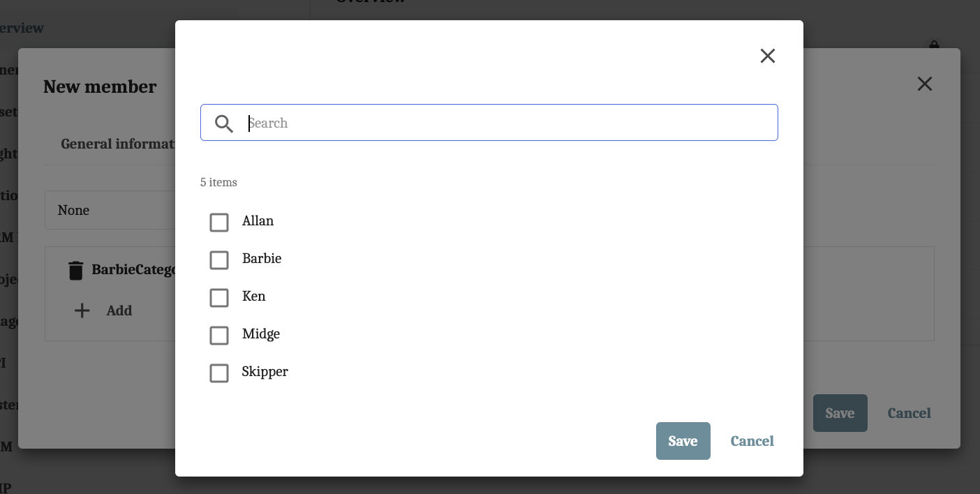Screen dimensions: 980x494
Task: Delete BarbieCategory via the trash icon
Action: tap(75, 269)
